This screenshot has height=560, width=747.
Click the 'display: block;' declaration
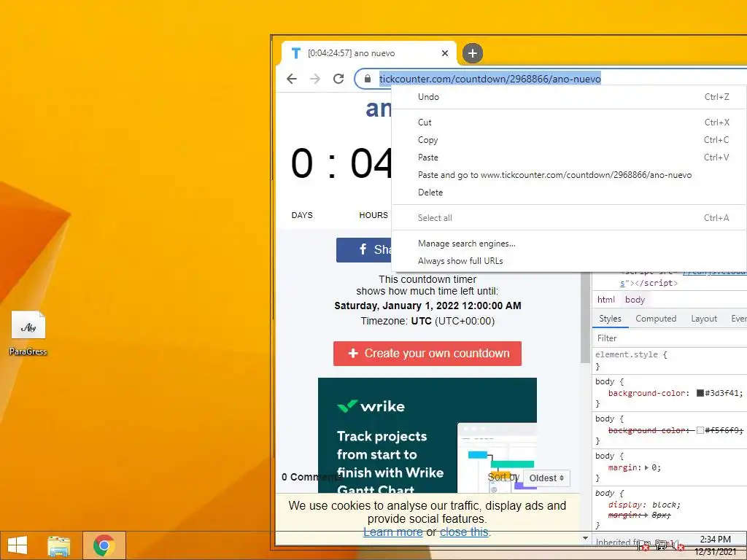644,505
